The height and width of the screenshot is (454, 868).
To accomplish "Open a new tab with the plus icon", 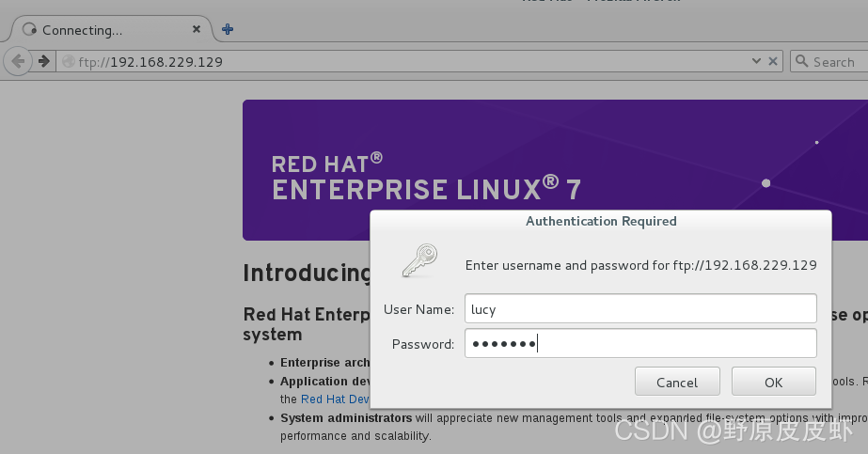I will tap(228, 29).
